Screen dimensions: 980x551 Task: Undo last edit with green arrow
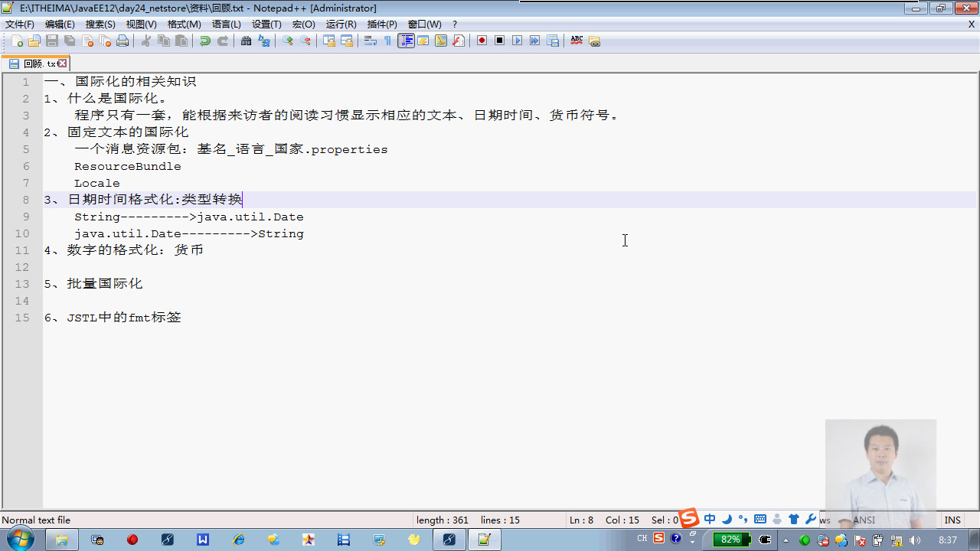tap(205, 41)
